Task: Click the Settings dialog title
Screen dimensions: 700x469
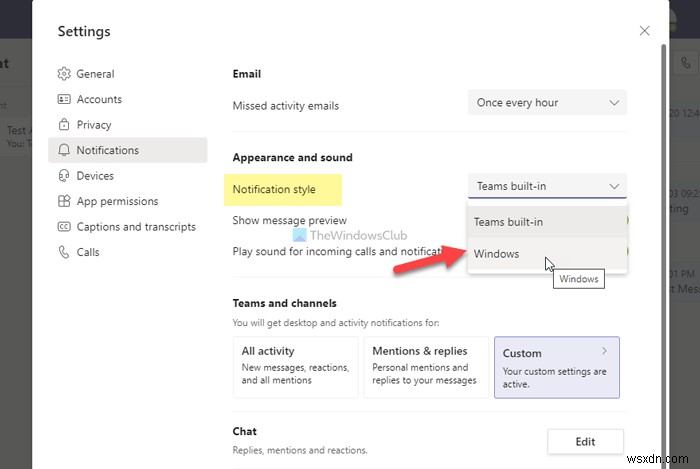Action: click(x=84, y=32)
